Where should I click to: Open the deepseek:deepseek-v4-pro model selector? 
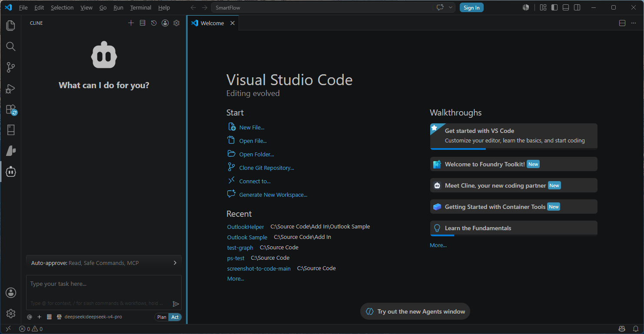(x=93, y=317)
